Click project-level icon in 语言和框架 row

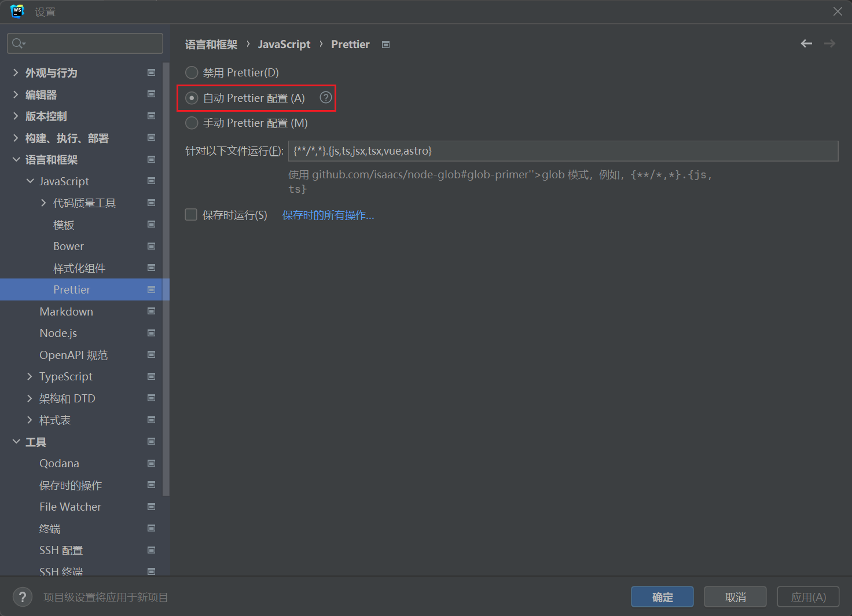[152, 159]
